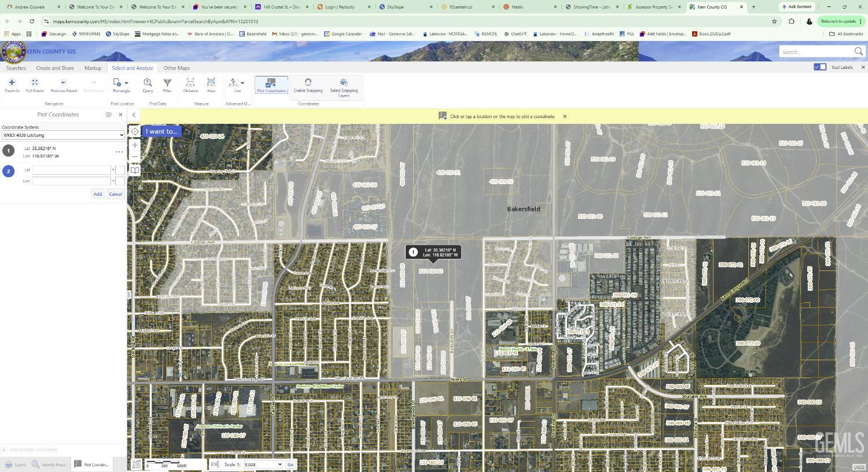Open the Filter tool
This screenshot has height=472, width=868.
coord(167,86)
